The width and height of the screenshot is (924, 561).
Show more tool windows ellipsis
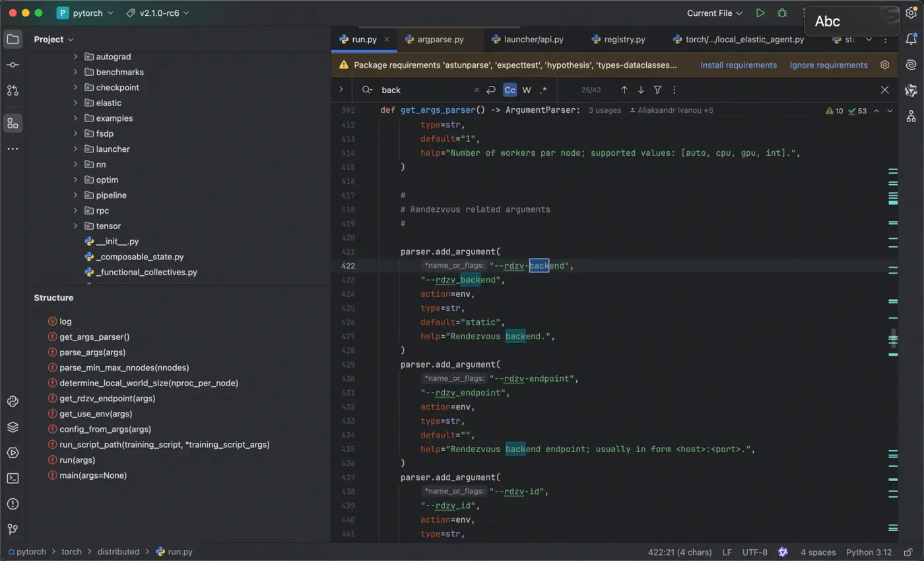click(x=13, y=149)
